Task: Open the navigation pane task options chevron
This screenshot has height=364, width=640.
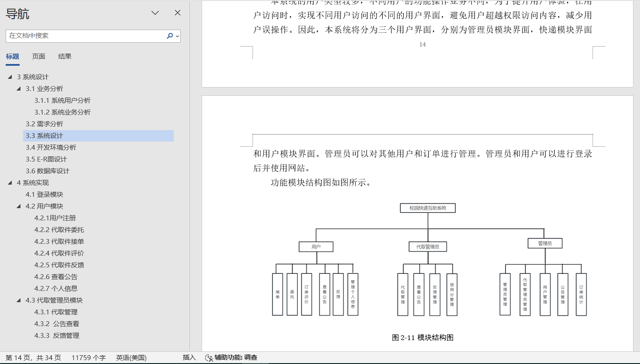Action: [x=155, y=13]
